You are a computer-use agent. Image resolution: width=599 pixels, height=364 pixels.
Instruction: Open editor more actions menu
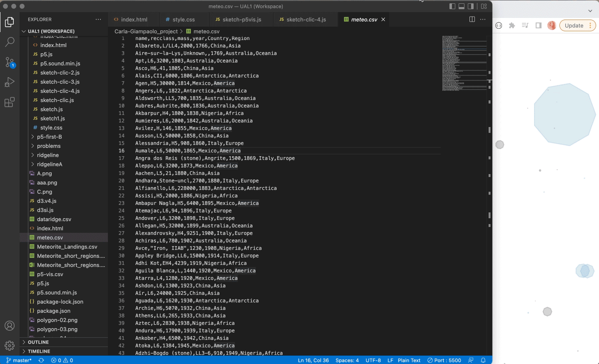pos(483,20)
